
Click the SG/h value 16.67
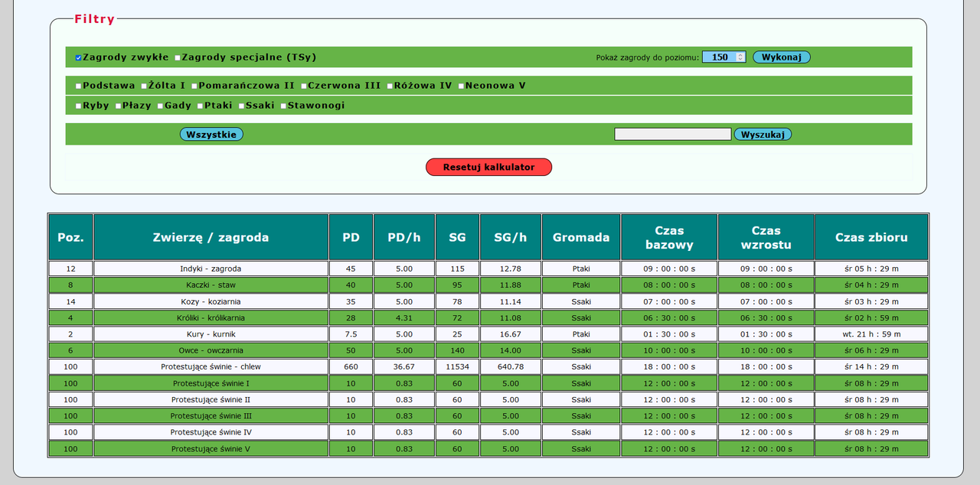(x=510, y=334)
